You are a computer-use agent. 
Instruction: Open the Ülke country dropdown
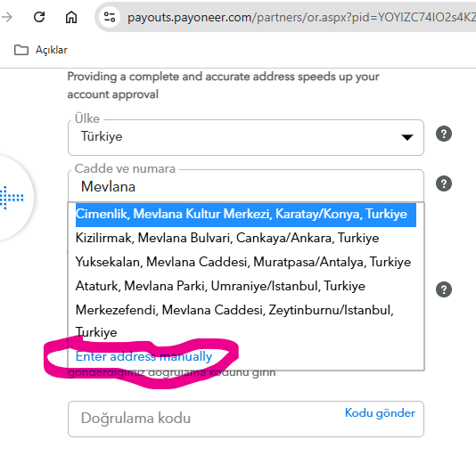pyautogui.click(x=246, y=137)
